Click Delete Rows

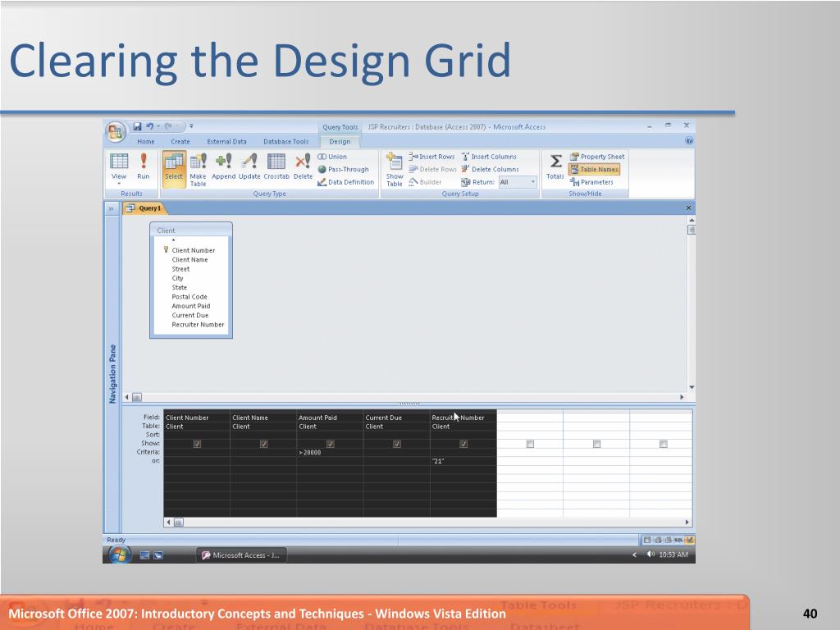tap(433, 169)
